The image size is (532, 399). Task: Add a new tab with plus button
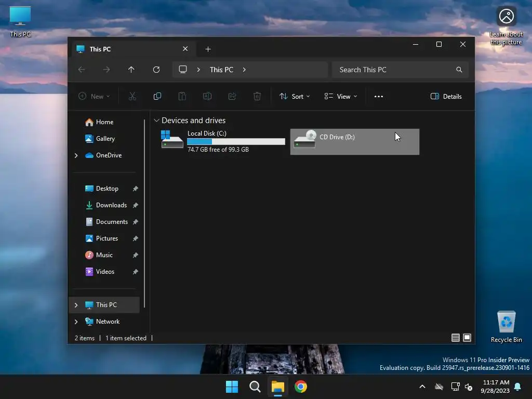pyautogui.click(x=208, y=49)
